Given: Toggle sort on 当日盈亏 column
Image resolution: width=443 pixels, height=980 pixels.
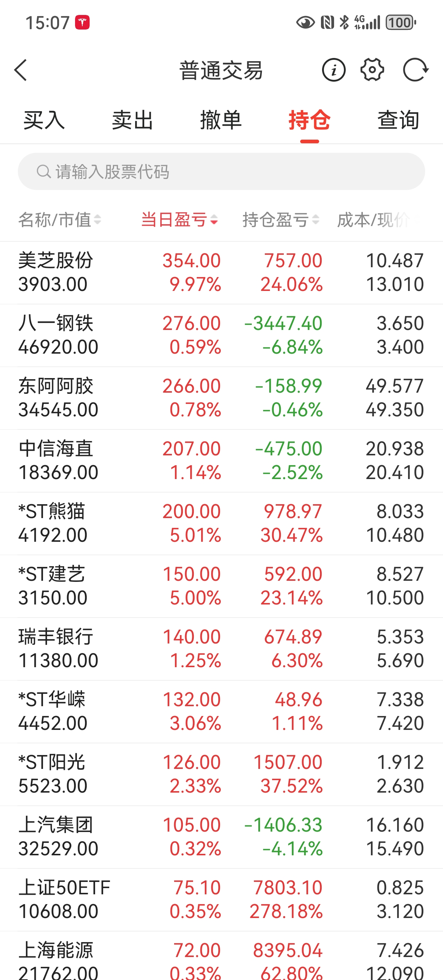Looking at the screenshot, I should coord(179,219).
